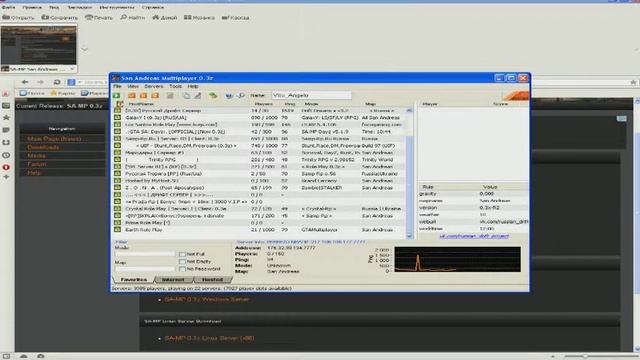Sort by the Players column header

click(264, 104)
